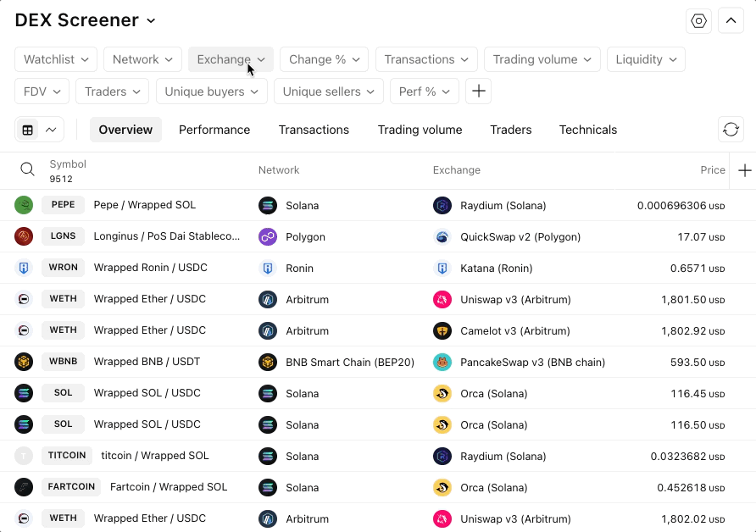Click the search magnifier icon beside Symbol

[x=27, y=170]
